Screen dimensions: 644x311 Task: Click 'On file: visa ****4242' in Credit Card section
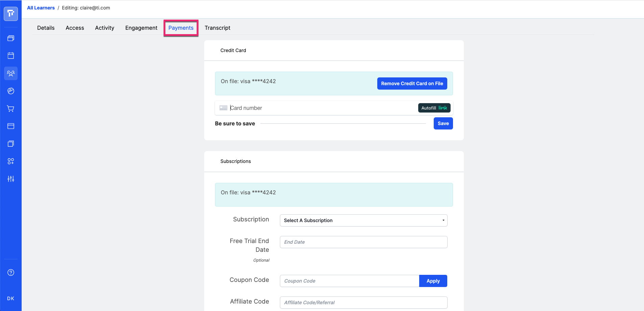click(248, 81)
